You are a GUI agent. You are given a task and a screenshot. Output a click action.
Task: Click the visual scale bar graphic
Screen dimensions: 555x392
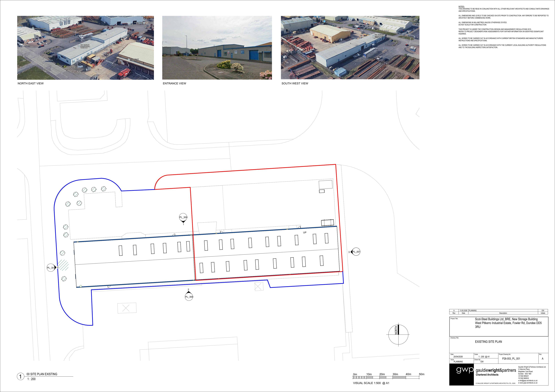tap(386, 377)
